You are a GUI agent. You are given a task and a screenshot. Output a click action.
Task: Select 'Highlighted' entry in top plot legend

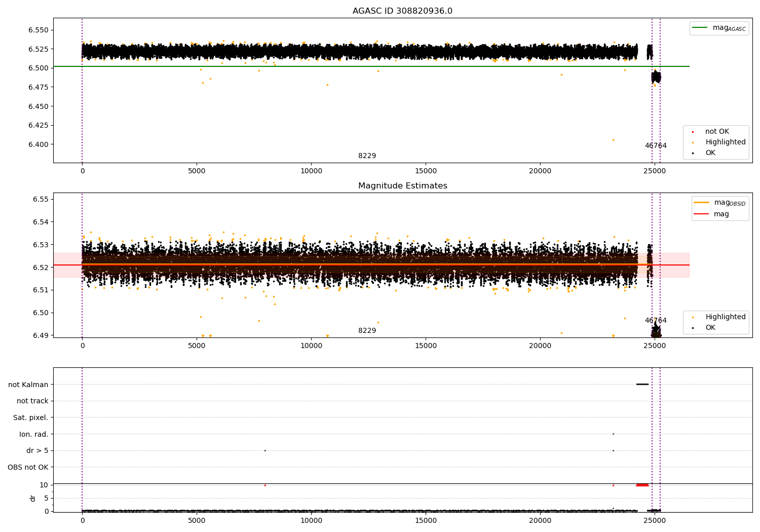[725, 142]
